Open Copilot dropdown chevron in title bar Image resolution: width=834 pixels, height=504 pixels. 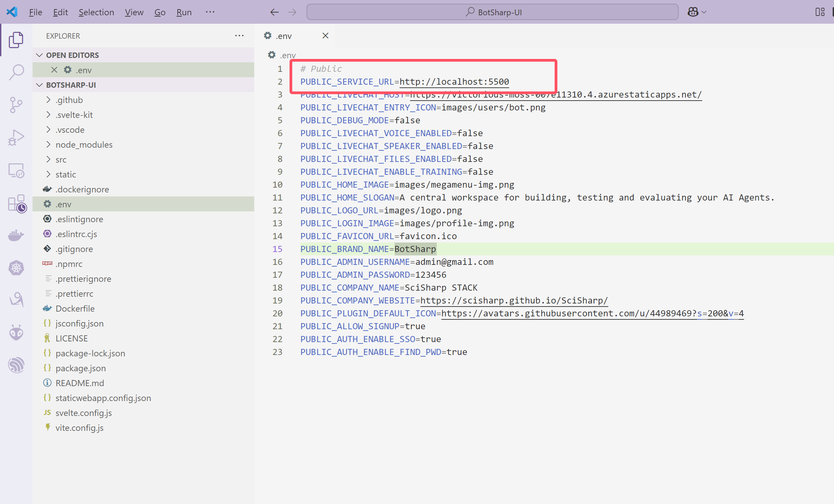click(704, 12)
